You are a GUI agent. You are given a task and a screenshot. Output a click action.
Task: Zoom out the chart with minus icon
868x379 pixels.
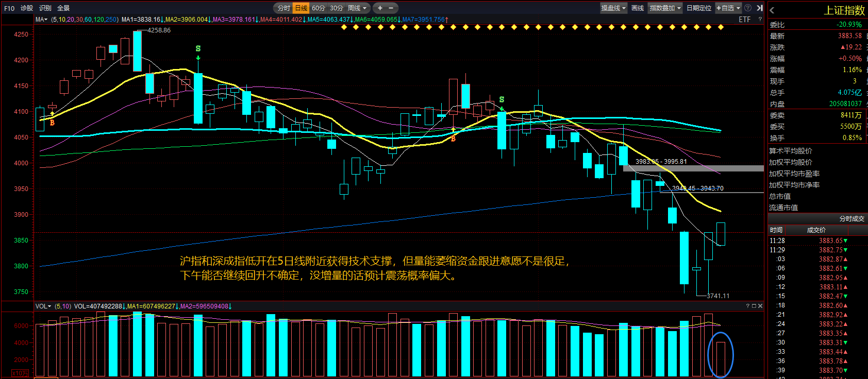[x=391, y=8]
